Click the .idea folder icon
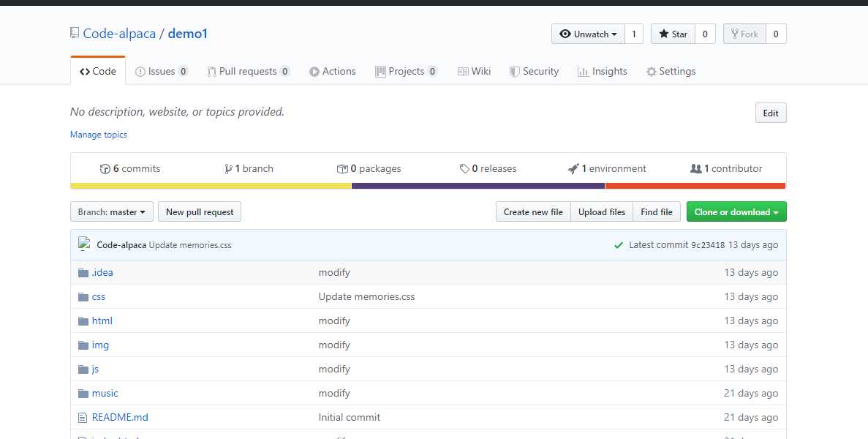The image size is (868, 439). point(83,273)
